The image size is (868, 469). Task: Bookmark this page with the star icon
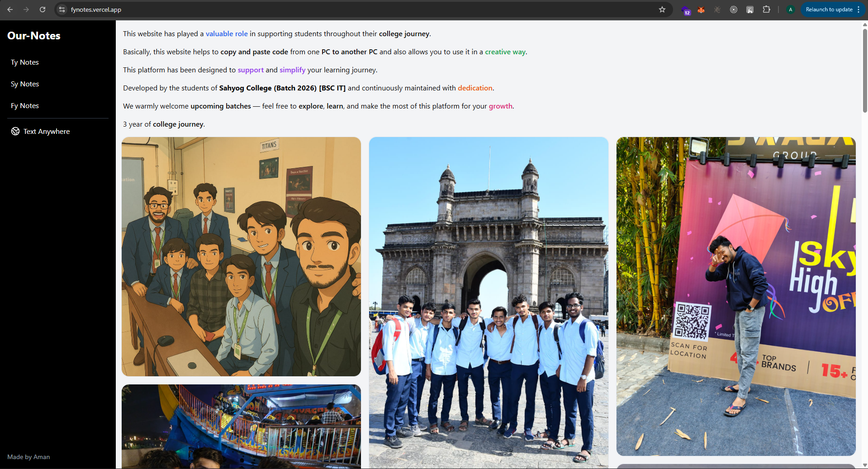662,9
